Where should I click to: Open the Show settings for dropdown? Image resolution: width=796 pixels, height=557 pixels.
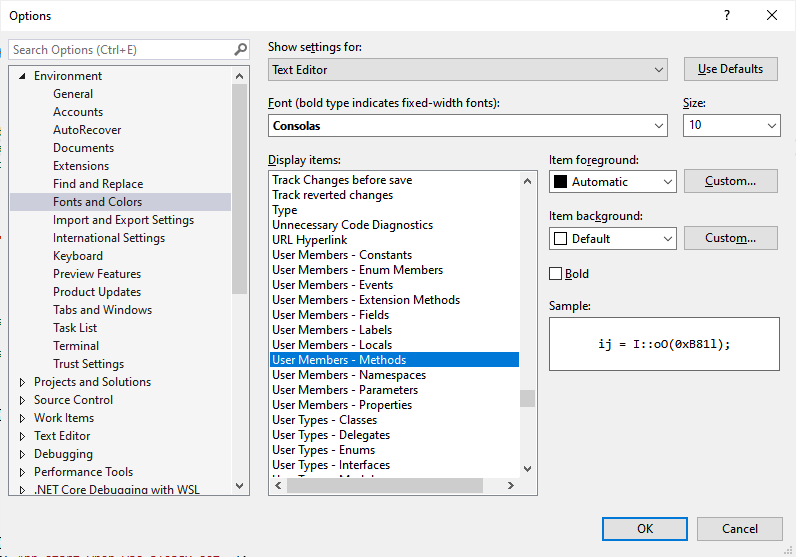[x=468, y=70]
